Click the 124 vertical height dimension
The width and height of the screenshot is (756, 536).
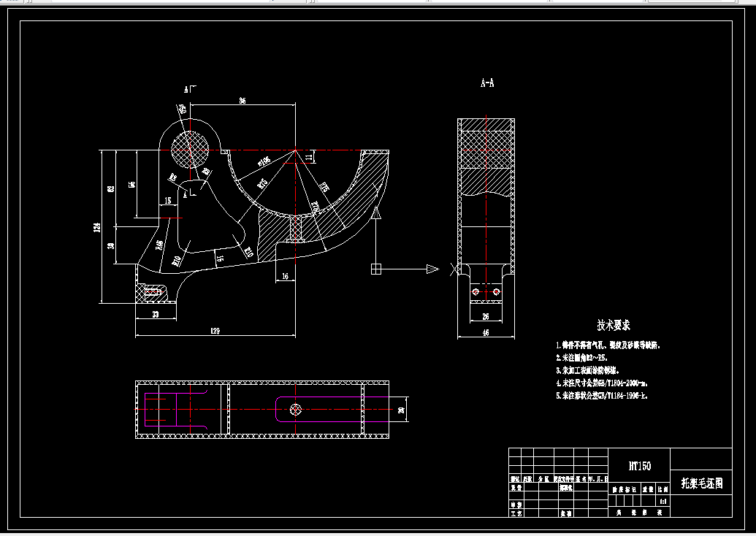97,228
